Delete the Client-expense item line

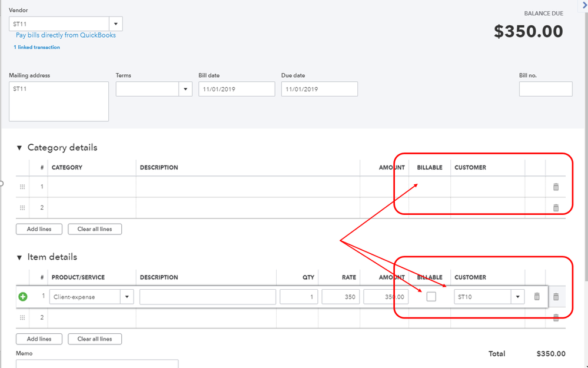click(537, 297)
